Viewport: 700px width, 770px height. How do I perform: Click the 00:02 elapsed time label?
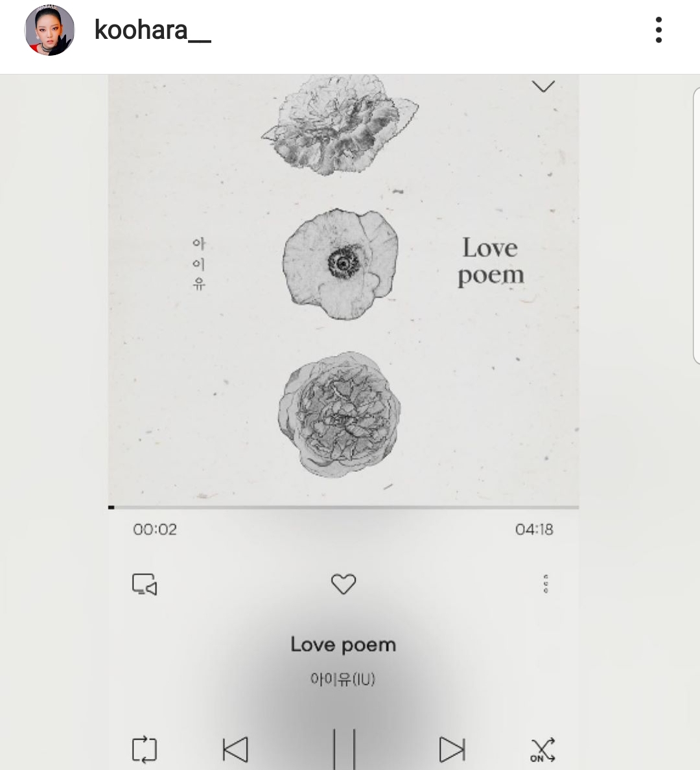coord(155,530)
